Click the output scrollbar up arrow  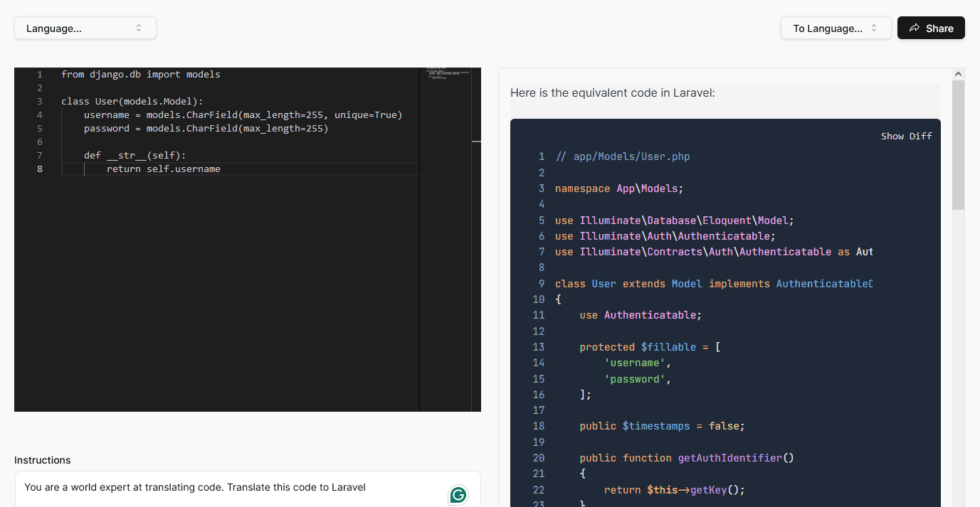pos(958,74)
